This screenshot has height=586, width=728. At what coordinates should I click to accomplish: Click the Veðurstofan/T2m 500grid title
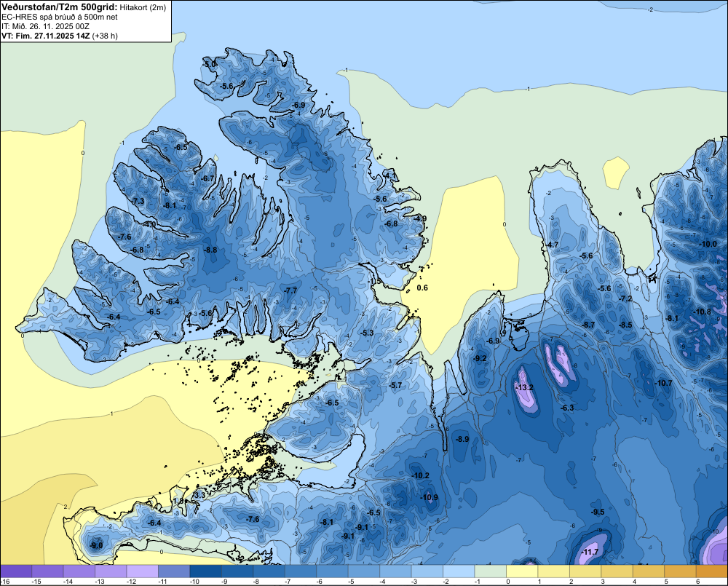click(x=60, y=7)
